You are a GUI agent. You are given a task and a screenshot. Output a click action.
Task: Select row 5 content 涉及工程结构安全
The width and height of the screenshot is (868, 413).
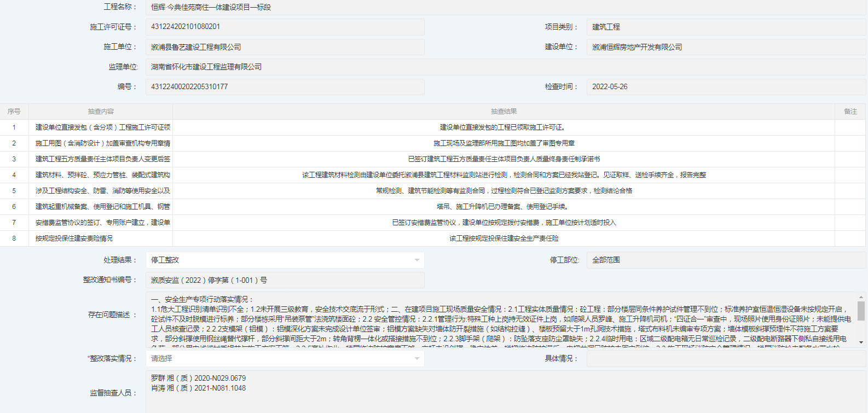pos(103,191)
